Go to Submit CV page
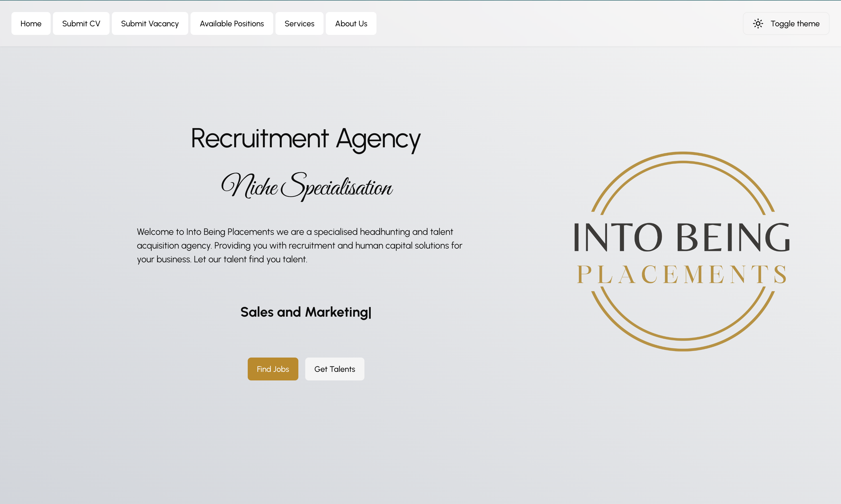Screen dimensions: 841x504 tap(81, 23)
